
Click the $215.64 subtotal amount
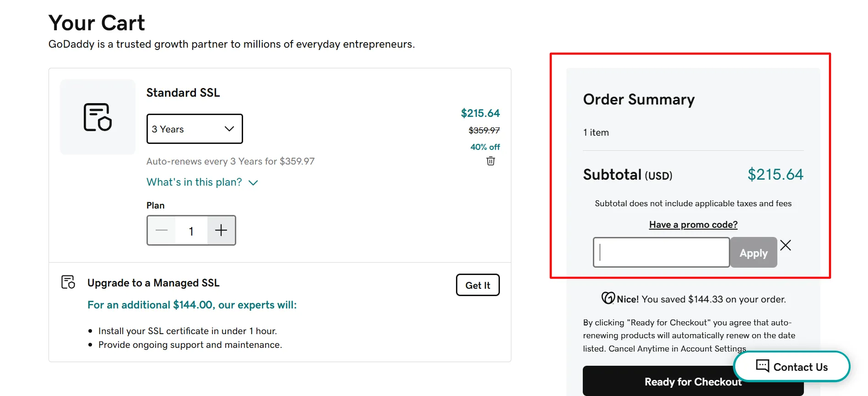pos(775,174)
